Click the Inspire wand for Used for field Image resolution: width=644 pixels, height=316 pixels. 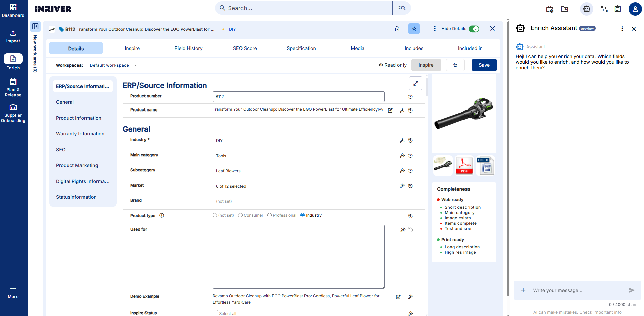click(403, 230)
